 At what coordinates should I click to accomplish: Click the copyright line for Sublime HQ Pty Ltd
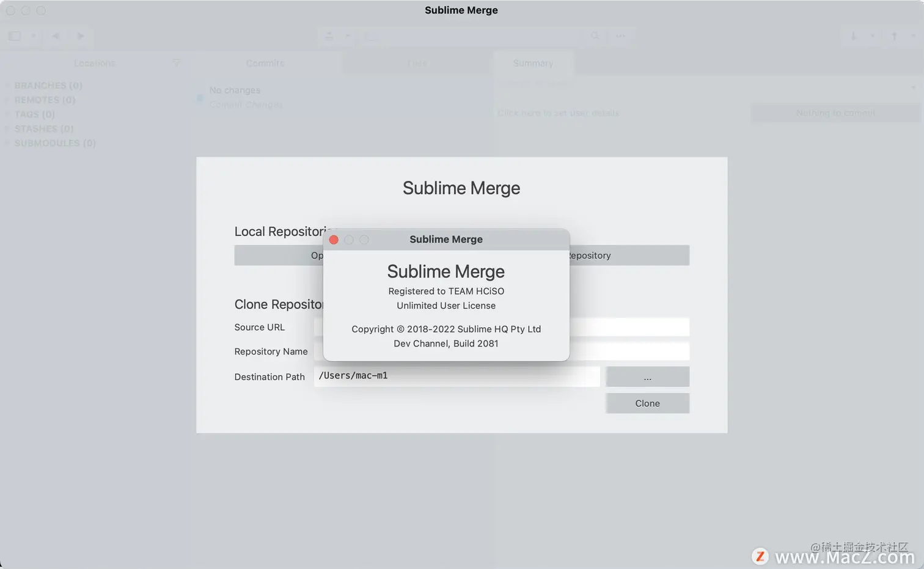446,329
